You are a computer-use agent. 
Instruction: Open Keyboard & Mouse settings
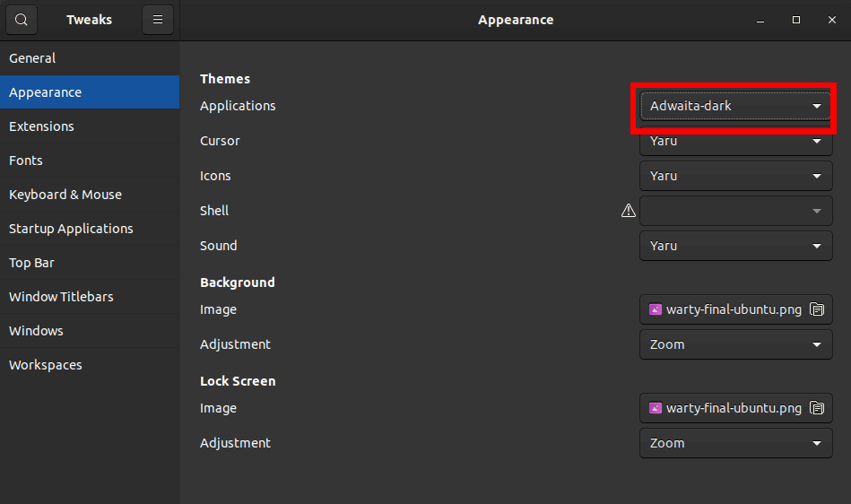[65, 195]
